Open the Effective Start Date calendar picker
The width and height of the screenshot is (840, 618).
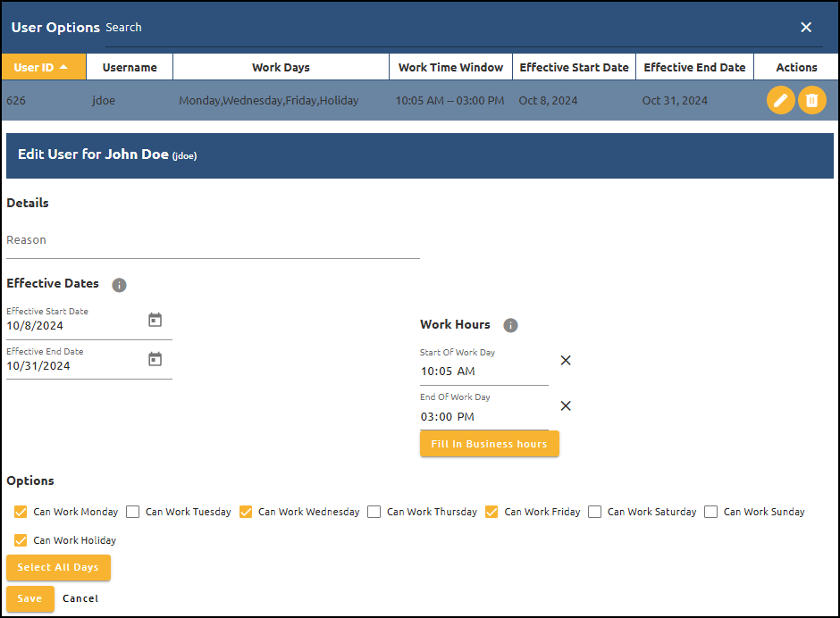(155, 319)
